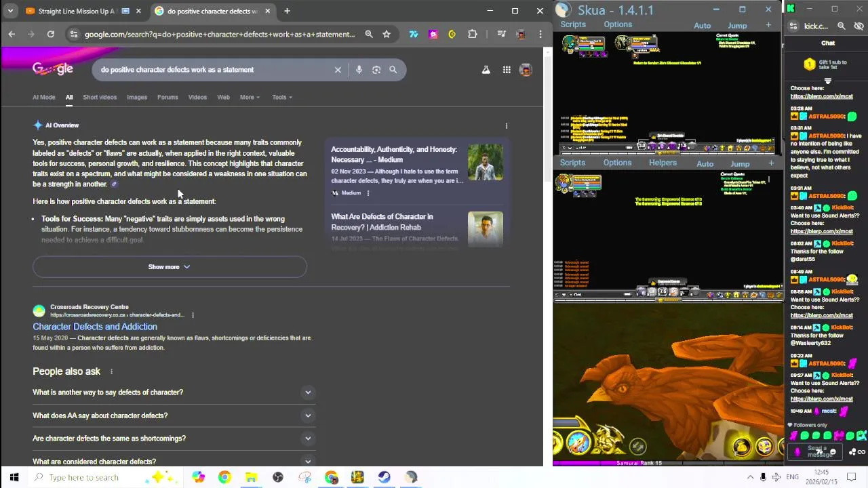This screenshot has height=488, width=868.
Task: Open Helpers menu in lower Skua window
Action: [x=663, y=163]
